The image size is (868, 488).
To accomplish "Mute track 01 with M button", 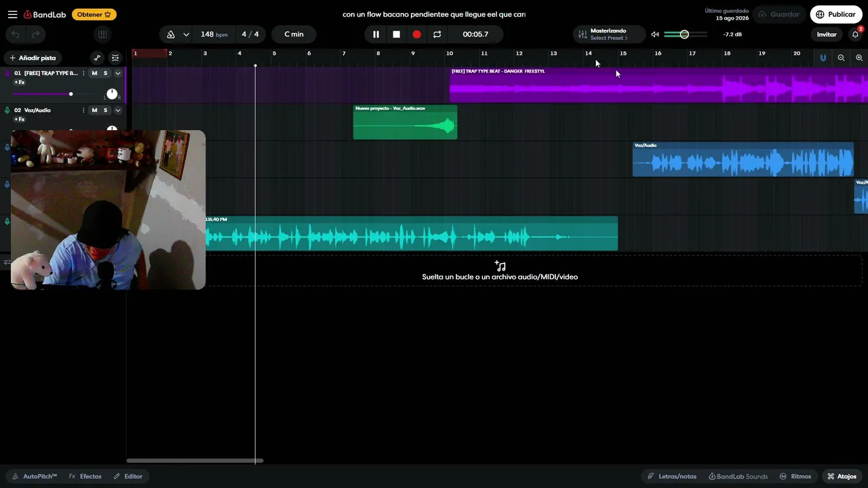I will (x=94, y=73).
